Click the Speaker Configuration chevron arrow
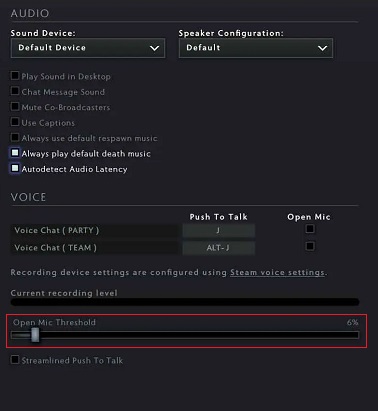Screen dimensions: 378x411 [322, 48]
